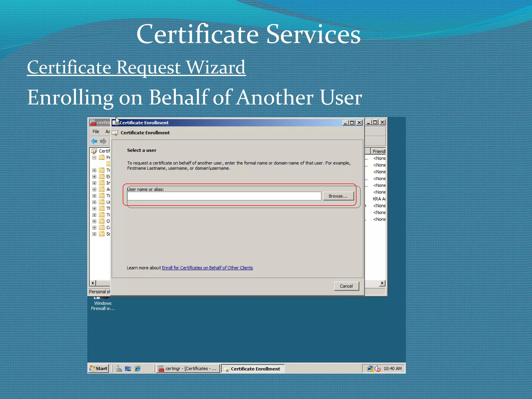Click the User name or alias field
The image size is (532, 399).
(x=224, y=196)
